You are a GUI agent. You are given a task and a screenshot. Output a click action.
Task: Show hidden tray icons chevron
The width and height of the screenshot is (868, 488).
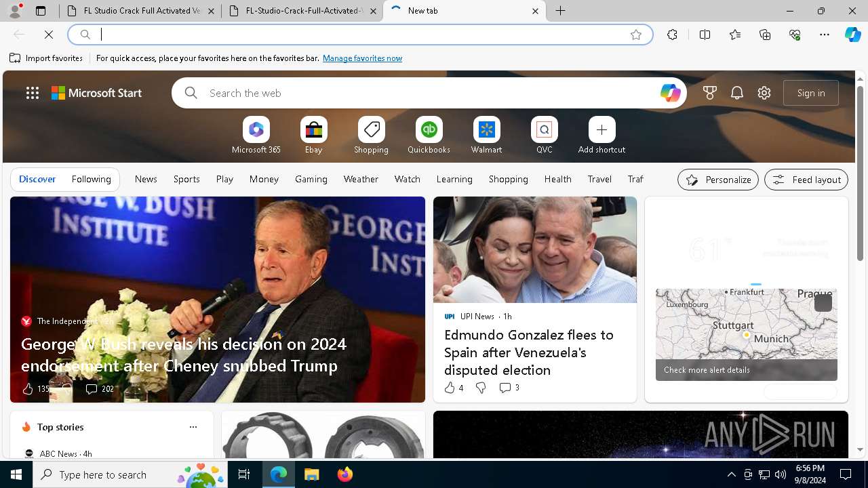731,474
